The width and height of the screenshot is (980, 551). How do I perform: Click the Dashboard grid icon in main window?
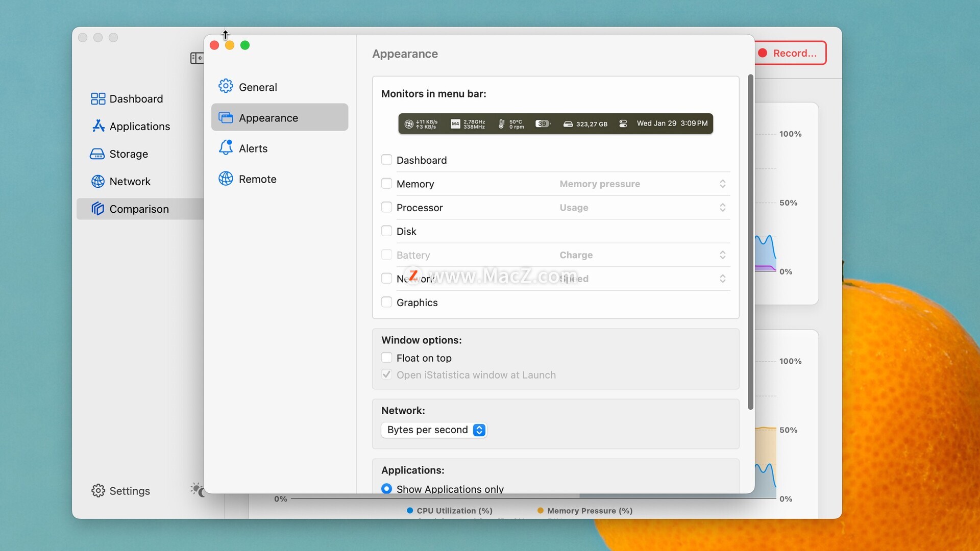(98, 98)
